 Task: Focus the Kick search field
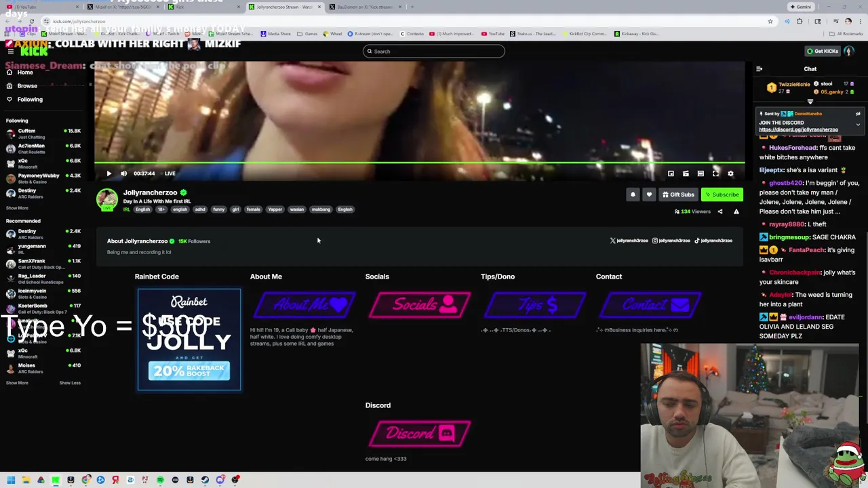click(x=434, y=52)
